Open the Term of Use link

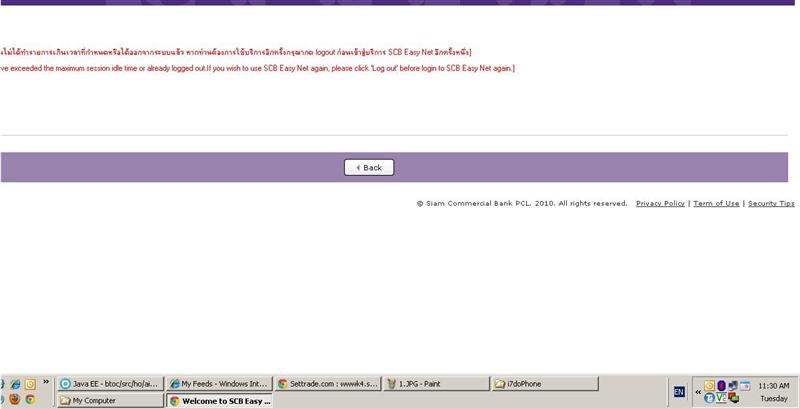click(x=716, y=203)
